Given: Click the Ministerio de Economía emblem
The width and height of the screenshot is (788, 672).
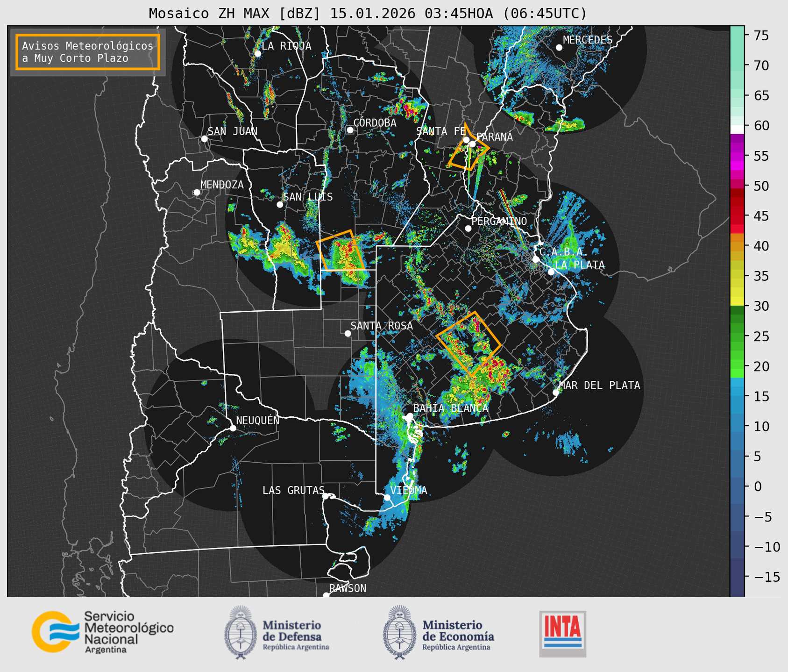Looking at the screenshot, I should point(399,633).
